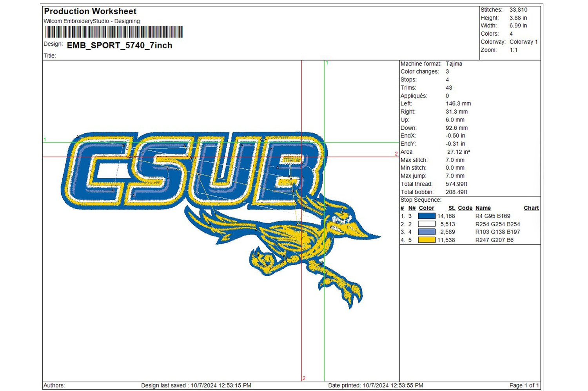Select the total thread value "574.99ft"
This screenshot has height=391, width=588.
click(457, 184)
